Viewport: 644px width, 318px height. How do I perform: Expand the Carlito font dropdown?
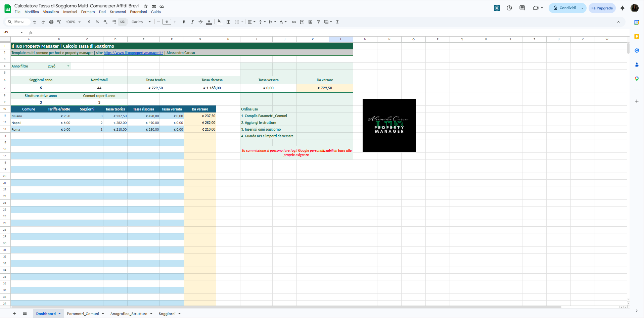pyautogui.click(x=150, y=22)
